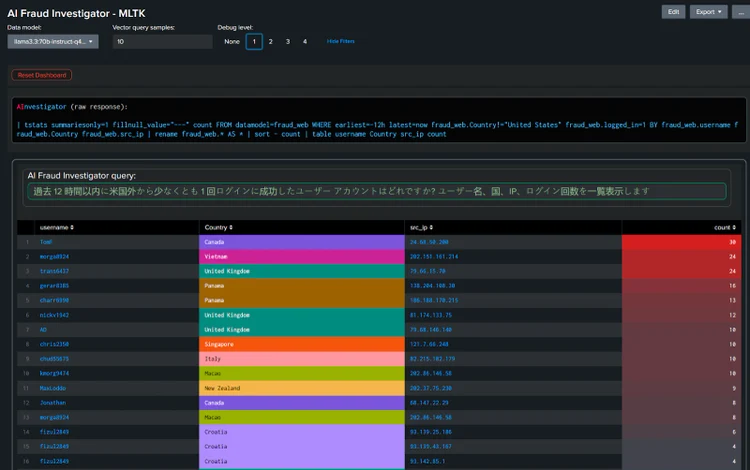Click IP address 138.204.188.38

tap(432, 286)
